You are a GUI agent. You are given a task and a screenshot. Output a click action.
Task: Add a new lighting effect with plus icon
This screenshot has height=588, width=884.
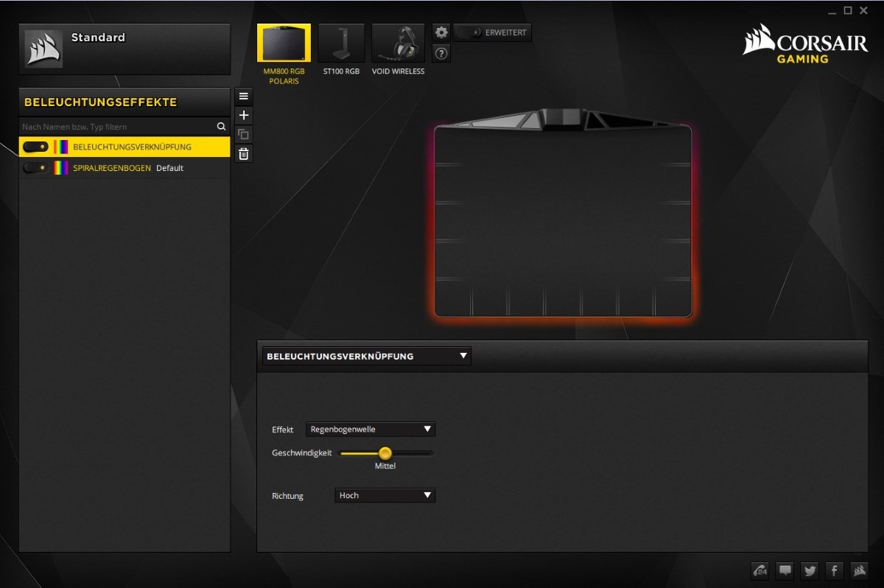tap(244, 116)
